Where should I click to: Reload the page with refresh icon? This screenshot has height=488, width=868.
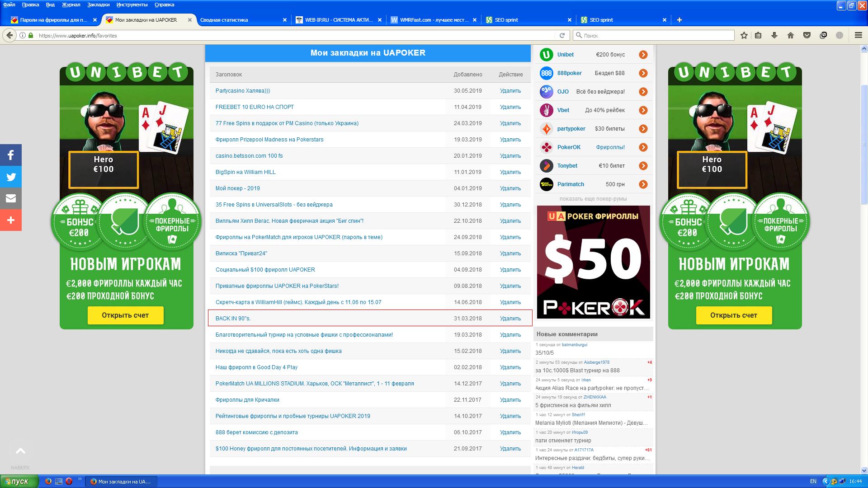(x=562, y=35)
